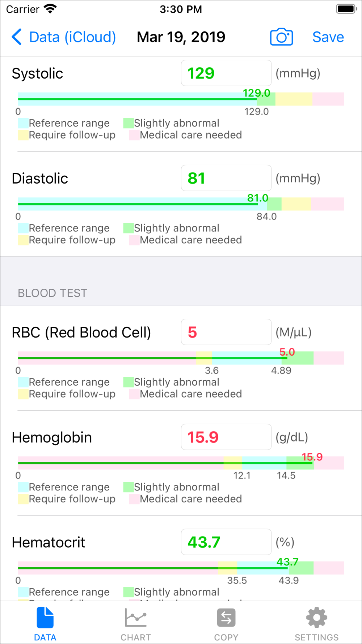The image size is (362, 644).
Task: Click the Systolic range bar
Action: coord(181,99)
